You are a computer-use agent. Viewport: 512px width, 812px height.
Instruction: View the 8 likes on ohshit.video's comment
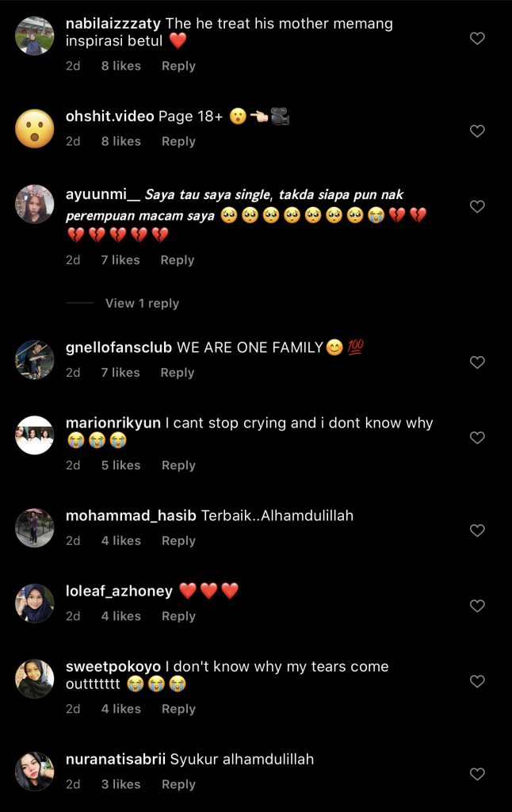click(120, 141)
